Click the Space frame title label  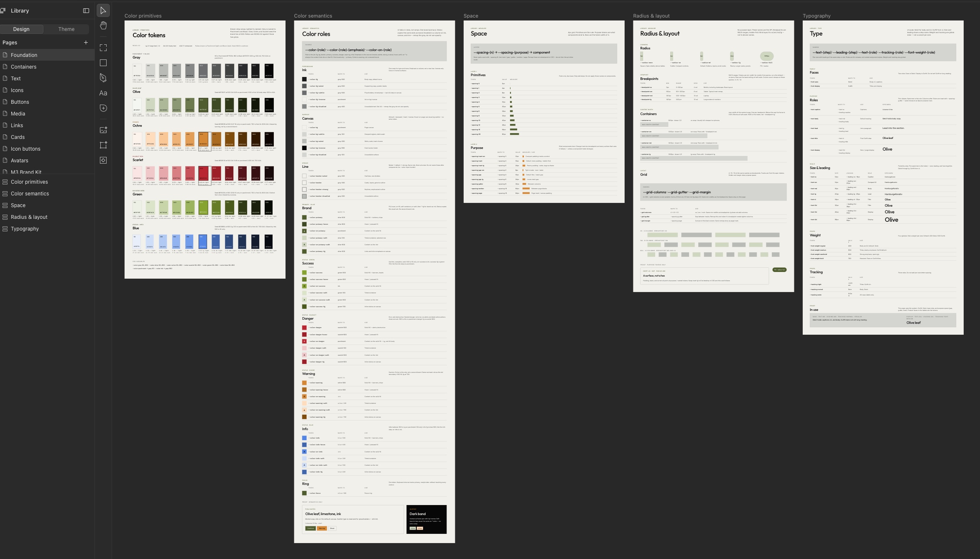(471, 16)
